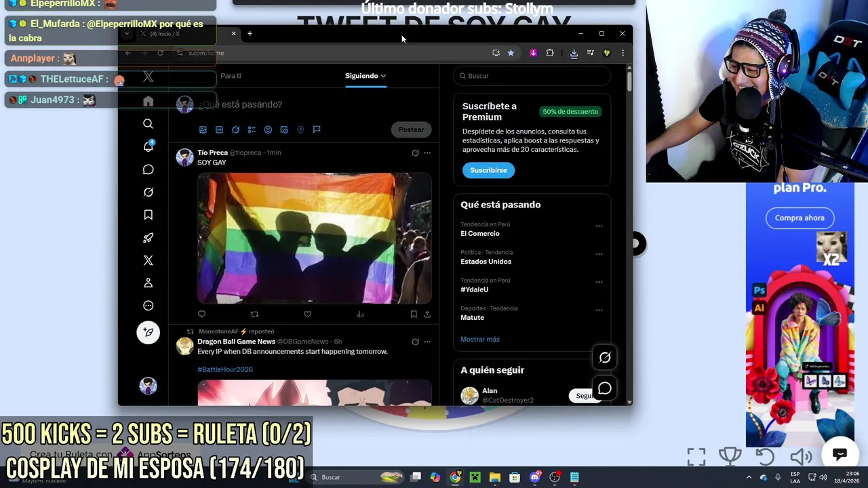The image size is (868, 488).
Task: Reply to Tío Preca's SOY GAY post
Action: [x=201, y=314]
